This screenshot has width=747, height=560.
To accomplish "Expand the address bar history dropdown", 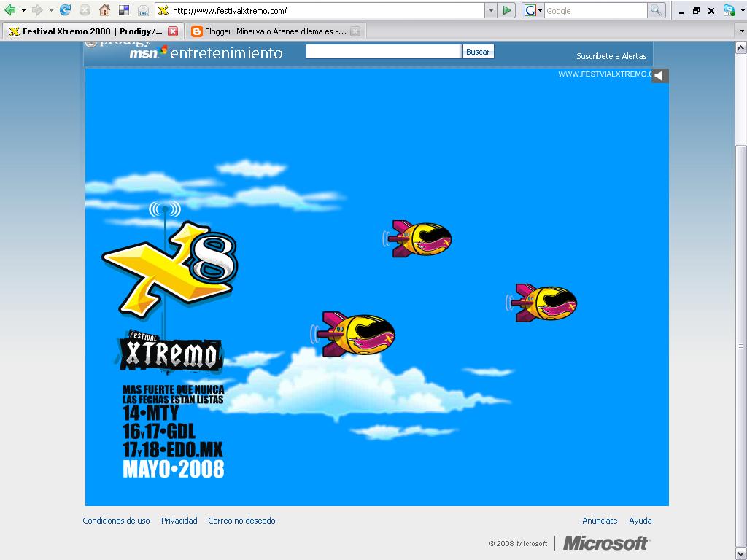I will pos(491,10).
